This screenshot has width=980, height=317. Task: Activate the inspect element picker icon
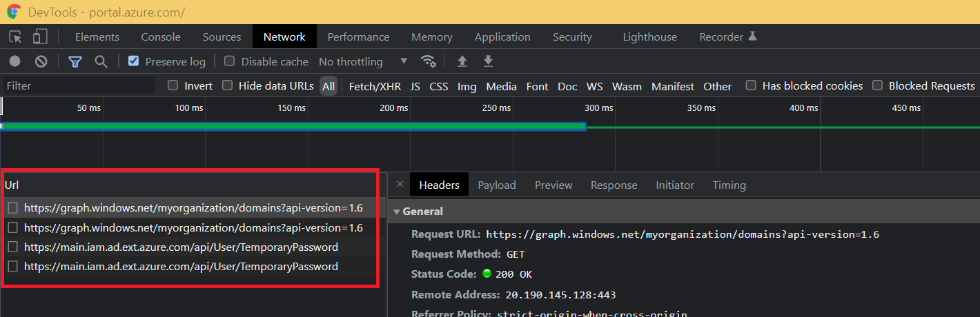[15, 37]
